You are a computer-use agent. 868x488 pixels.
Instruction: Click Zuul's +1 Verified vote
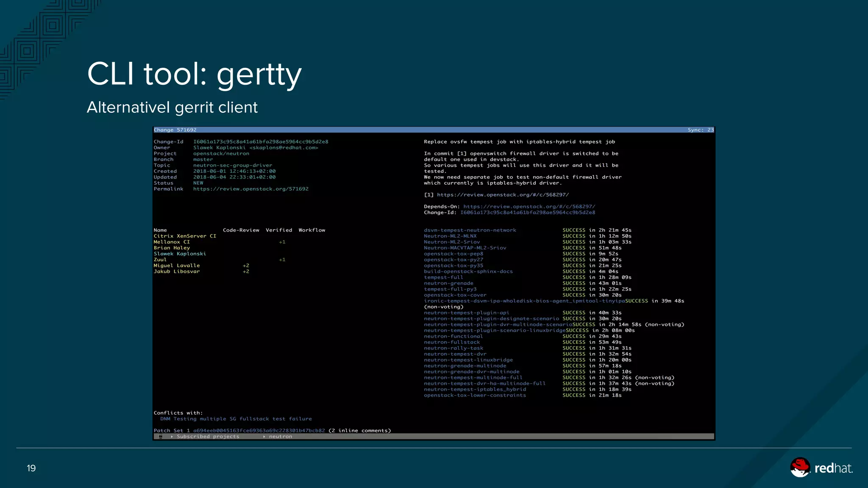pyautogui.click(x=282, y=260)
